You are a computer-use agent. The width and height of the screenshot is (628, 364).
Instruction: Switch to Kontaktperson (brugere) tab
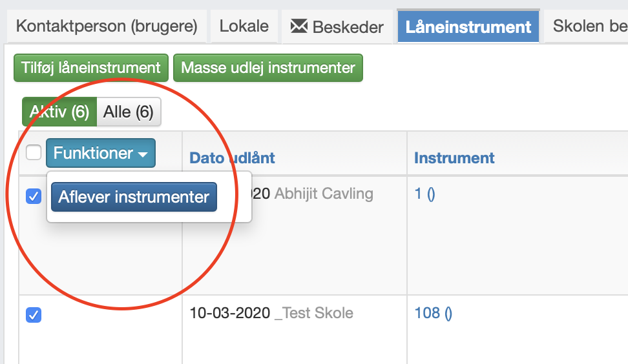tap(107, 26)
